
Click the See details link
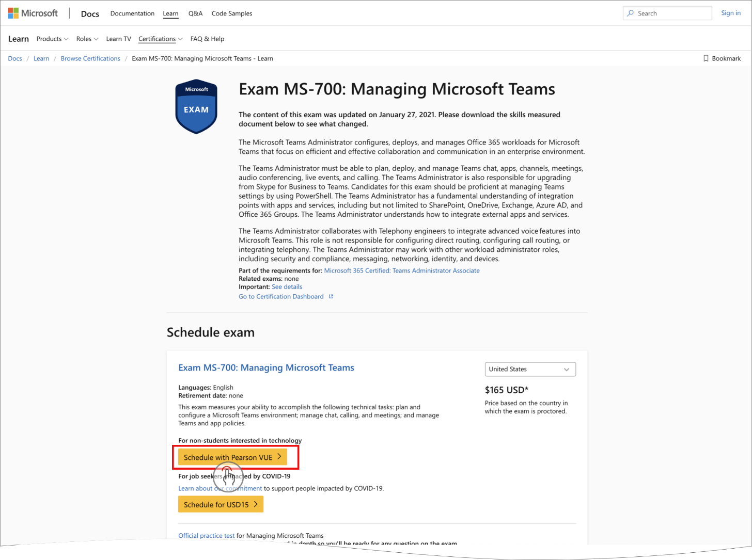coord(287,286)
